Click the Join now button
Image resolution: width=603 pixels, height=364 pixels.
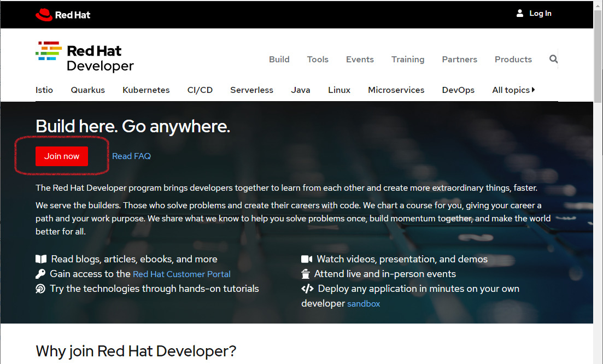click(62, 156)
